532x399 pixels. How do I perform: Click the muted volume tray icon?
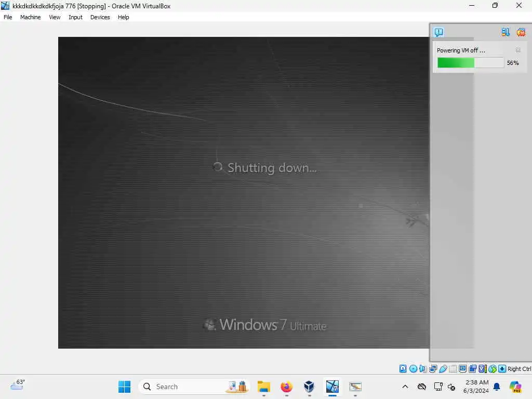click(451, 387)
